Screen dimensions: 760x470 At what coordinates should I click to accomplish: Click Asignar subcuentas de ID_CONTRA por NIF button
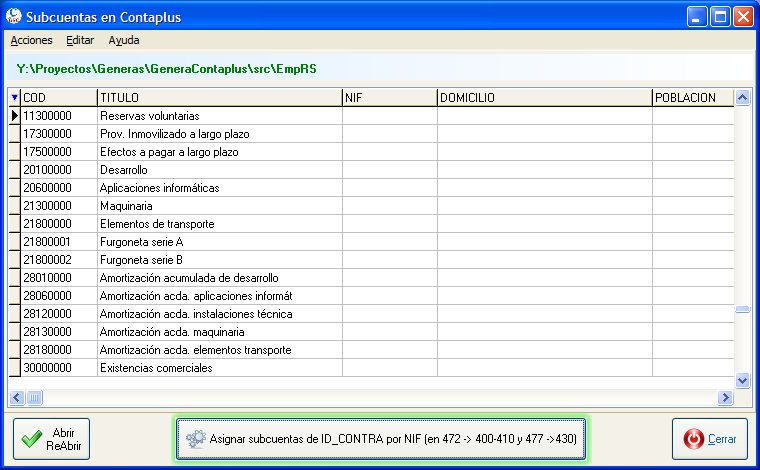pos(380,439)
